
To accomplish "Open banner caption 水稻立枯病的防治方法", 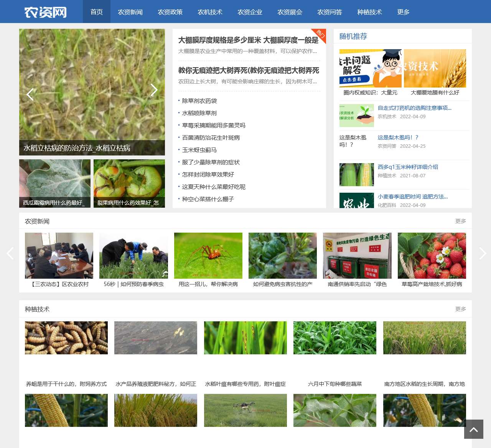I will coord(77,148).
